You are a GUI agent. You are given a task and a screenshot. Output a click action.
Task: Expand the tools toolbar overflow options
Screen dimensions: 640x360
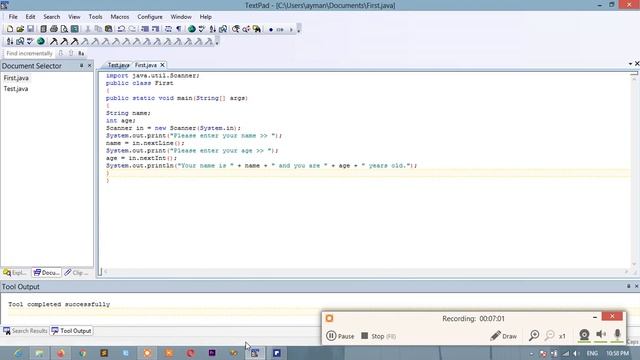[x=217, y=41]
